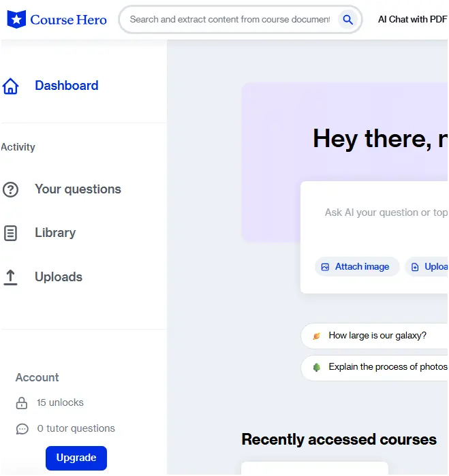Click the Hey there greeting heading
The width and height of the screenshot is (449, 476).
(x=380, y=139)
